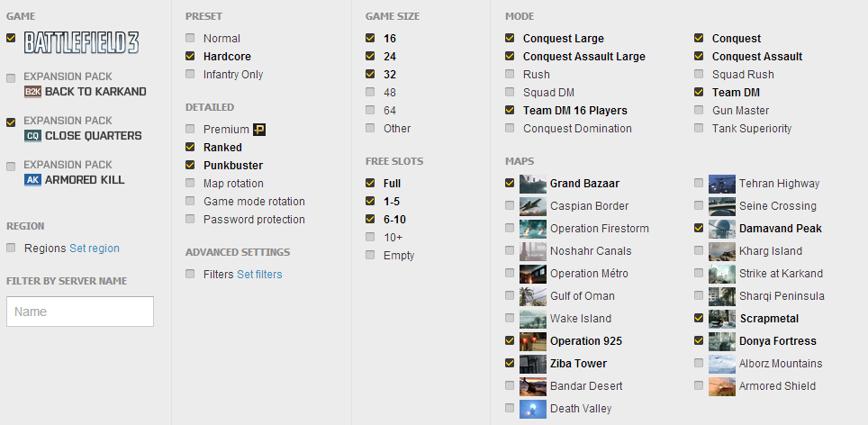Click the Armored Shield map thumbnail
The image size is (868, 425).
pyautogui.click(x=722, y=386)
